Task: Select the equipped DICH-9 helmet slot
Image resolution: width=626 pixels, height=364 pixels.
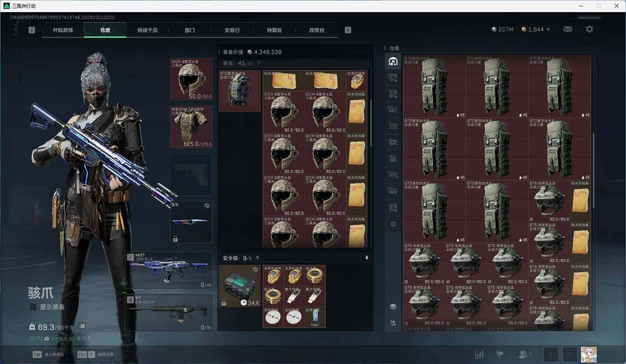Action: (x=191, y=79)
